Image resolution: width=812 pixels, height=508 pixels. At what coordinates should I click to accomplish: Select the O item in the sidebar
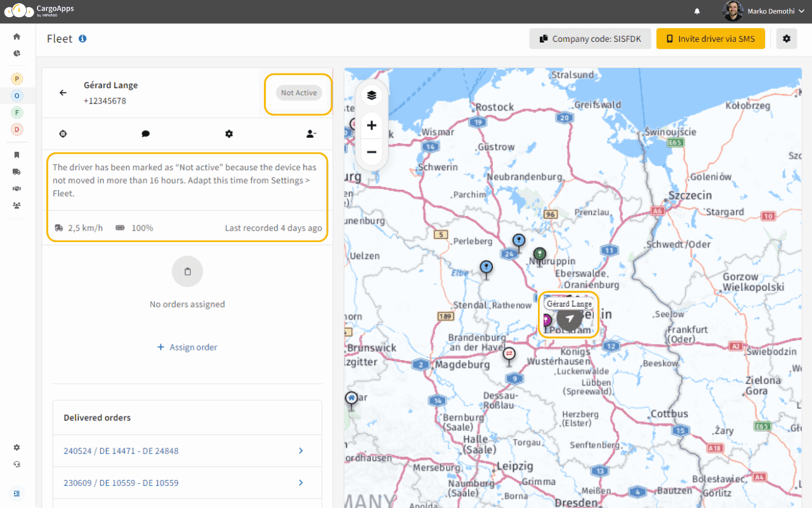pyautogui.click(x=16, y=95)
